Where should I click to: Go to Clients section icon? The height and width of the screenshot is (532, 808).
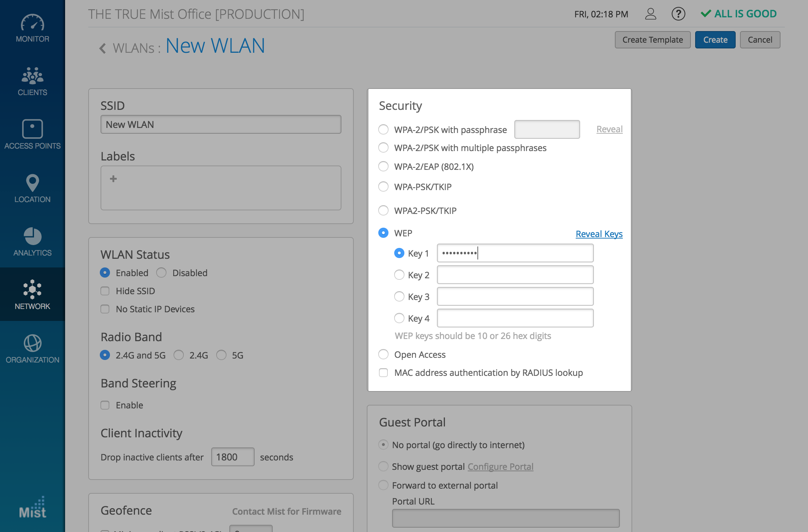click(33, 76)
